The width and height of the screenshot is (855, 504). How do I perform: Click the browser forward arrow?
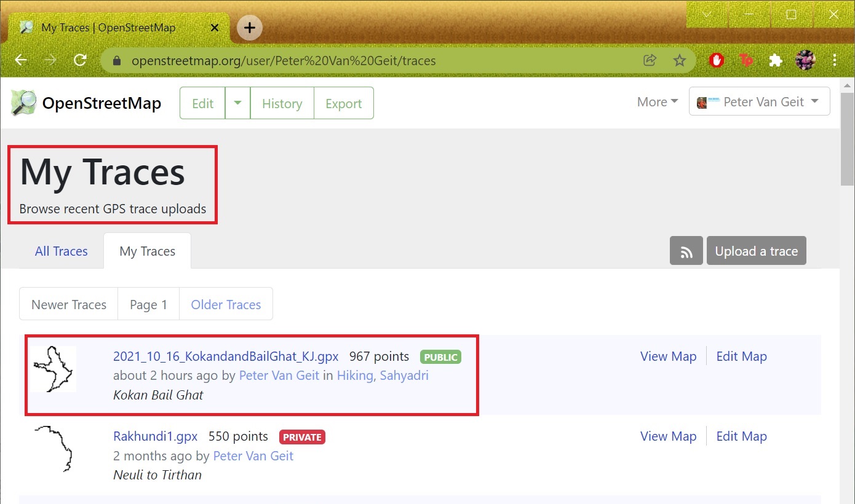50,60
